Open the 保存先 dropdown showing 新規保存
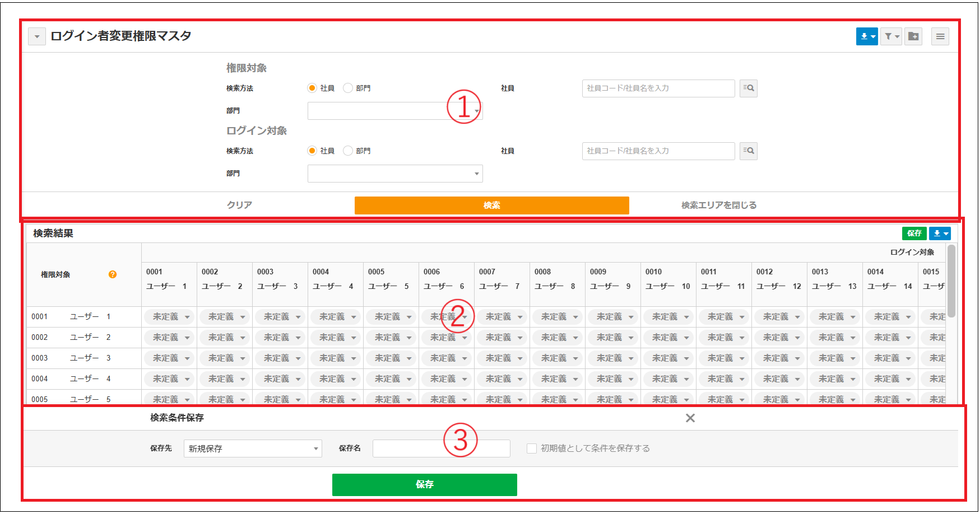 252,448
